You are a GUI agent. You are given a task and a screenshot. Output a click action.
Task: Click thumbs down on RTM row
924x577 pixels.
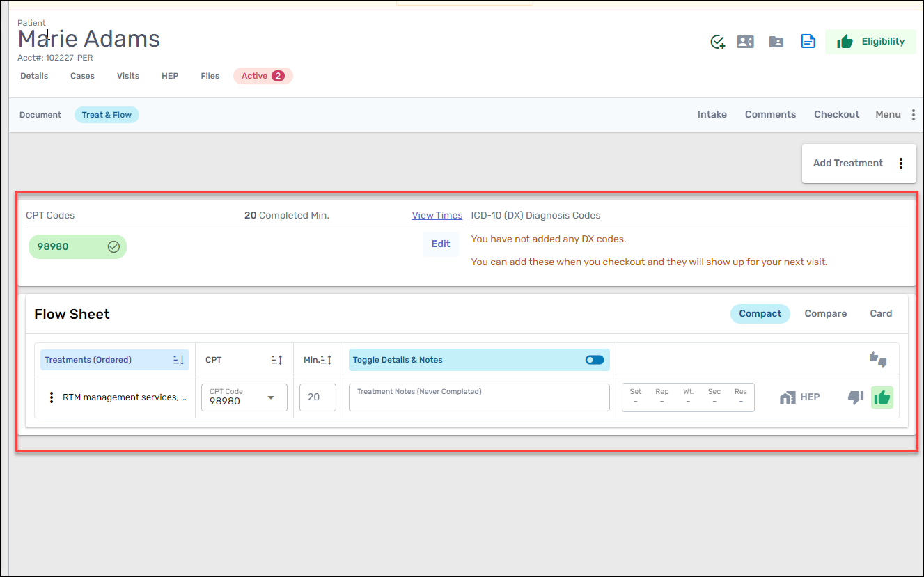(x=855, y=397)
